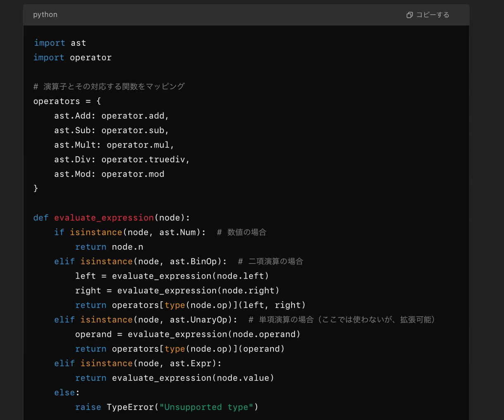Image resolution: width=504 pixels, height=420 pixels.
Task: Click the comment 単項演算の場合
Action: pos(342,320)
